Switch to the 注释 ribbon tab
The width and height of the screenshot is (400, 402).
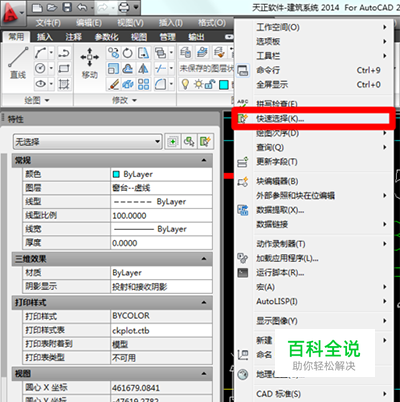(x=73, y=37)
